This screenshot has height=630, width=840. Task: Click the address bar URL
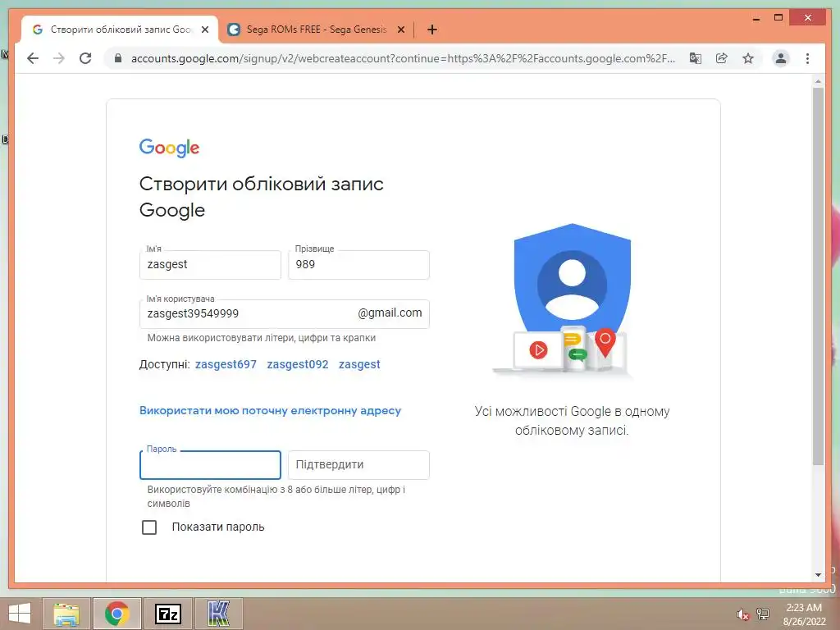(403, 58)
